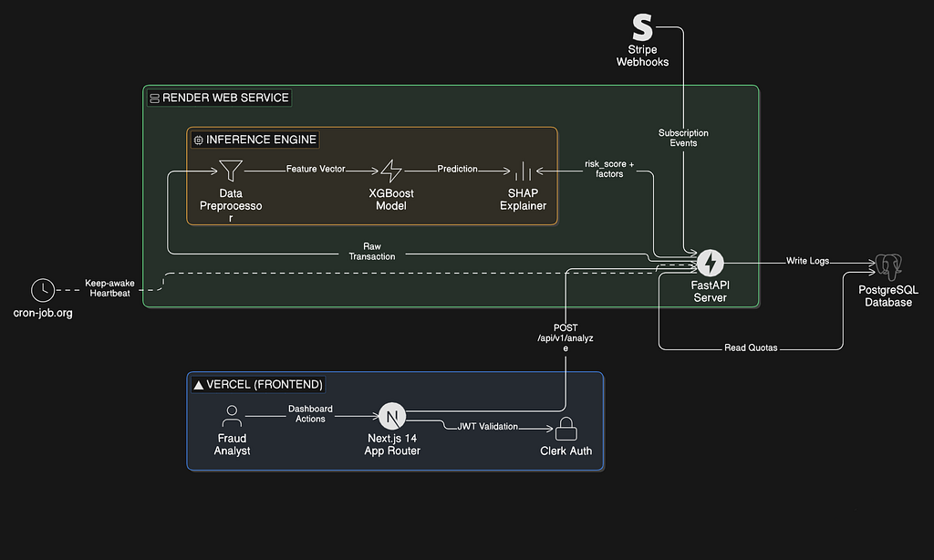
Task: Select the 'JWT Validation' edge label
Action: tap(488, 427)
